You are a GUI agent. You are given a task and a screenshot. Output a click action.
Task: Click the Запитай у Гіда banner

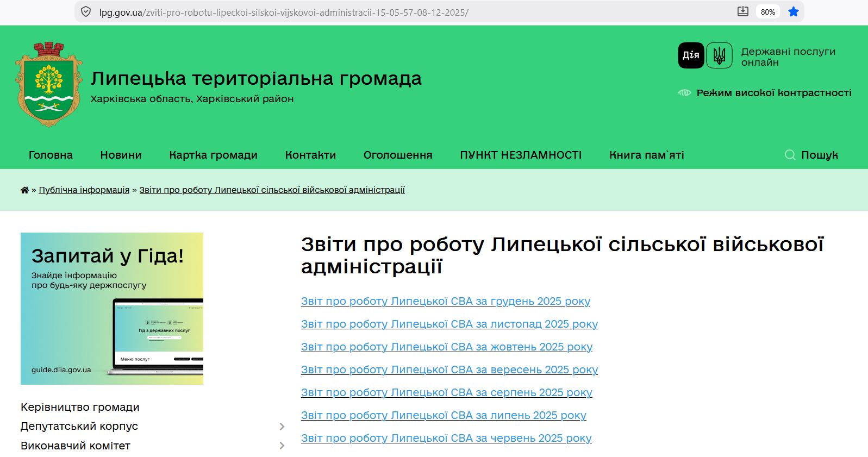[112, 309]
